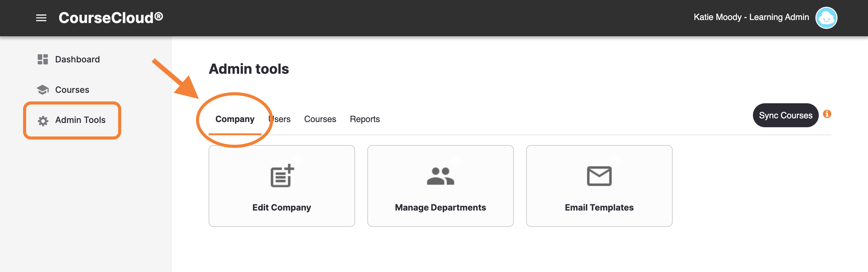Click the CourseCloud logo text

pos(111,18)
